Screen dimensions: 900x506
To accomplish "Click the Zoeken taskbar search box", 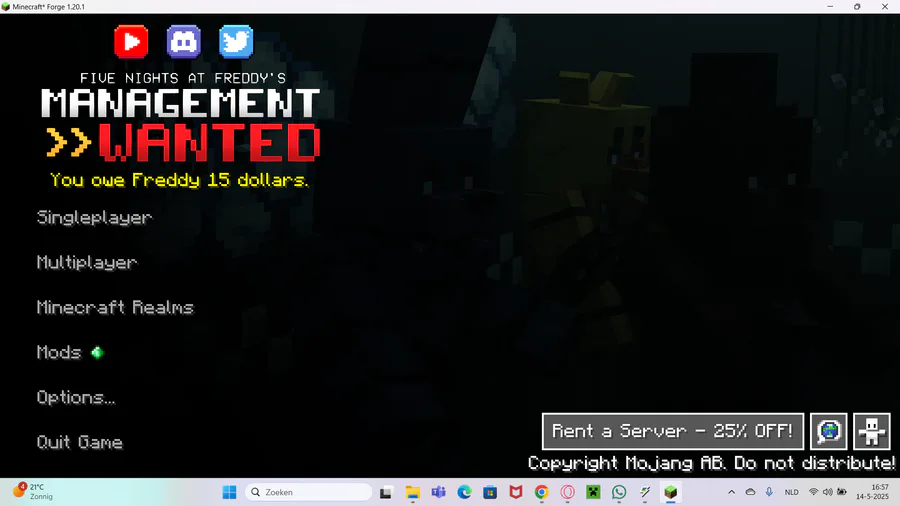I will click(x=309, y=492).
